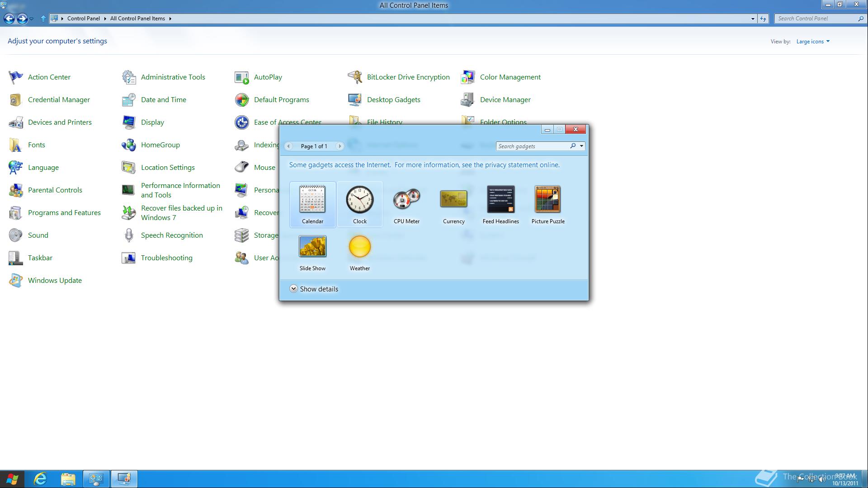
Task: Open Action Center flag icon
Action: (x=16, y=77)
